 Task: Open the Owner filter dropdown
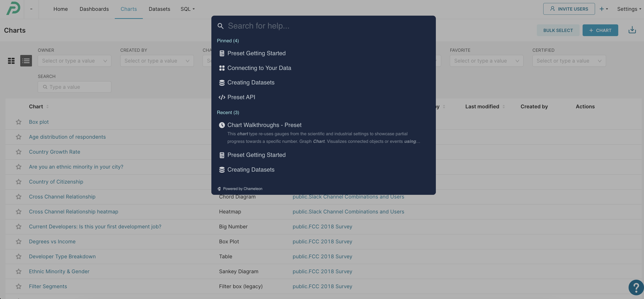point(75,61)
